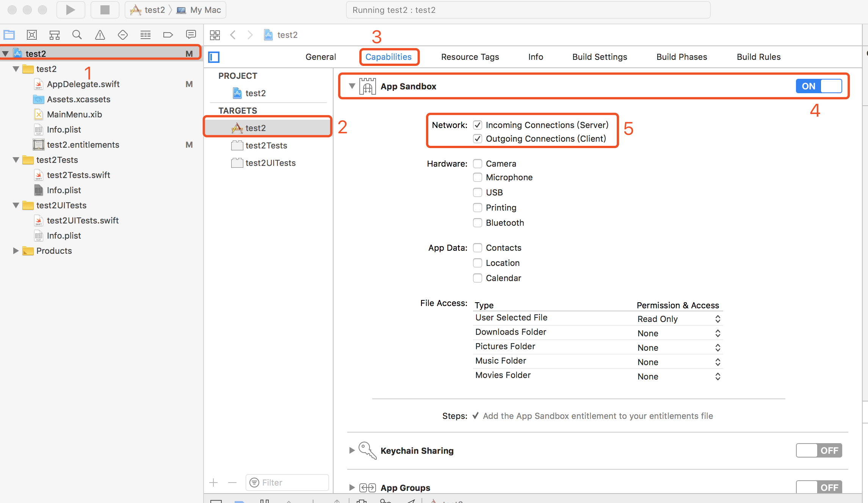Switch to the Build Phases tab
The height and width of the screenshot is (503, 868).
coord(682,57)
